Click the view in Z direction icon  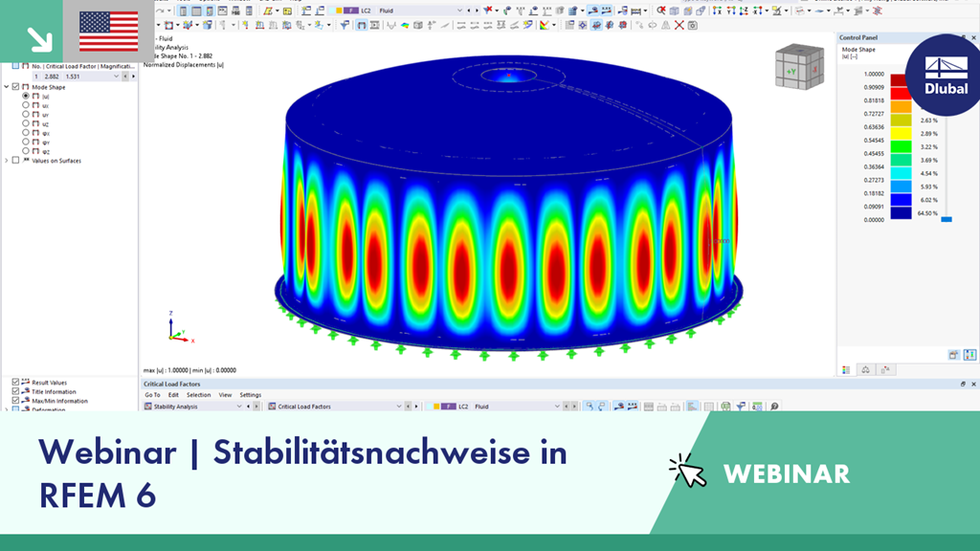(744, 11)
